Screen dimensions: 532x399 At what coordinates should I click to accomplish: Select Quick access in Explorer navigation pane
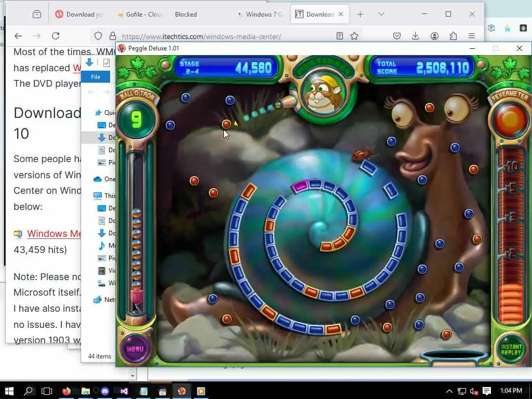click(x=105, y=113)
